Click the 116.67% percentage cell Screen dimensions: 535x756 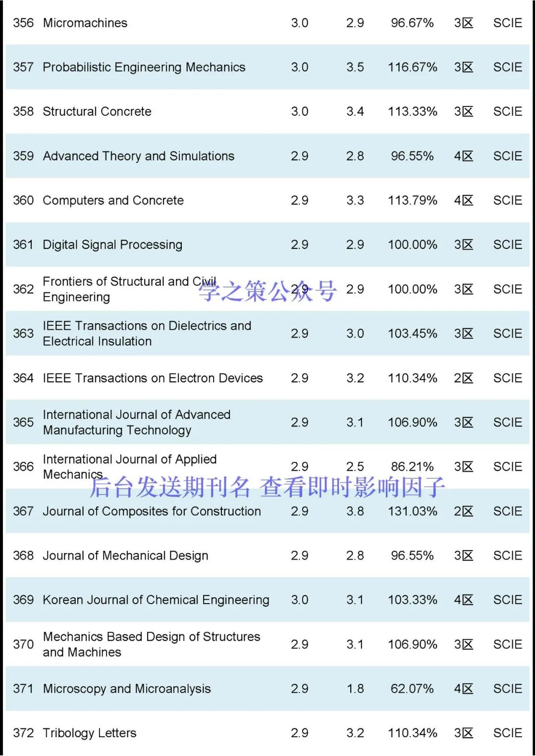coord(412,67)
